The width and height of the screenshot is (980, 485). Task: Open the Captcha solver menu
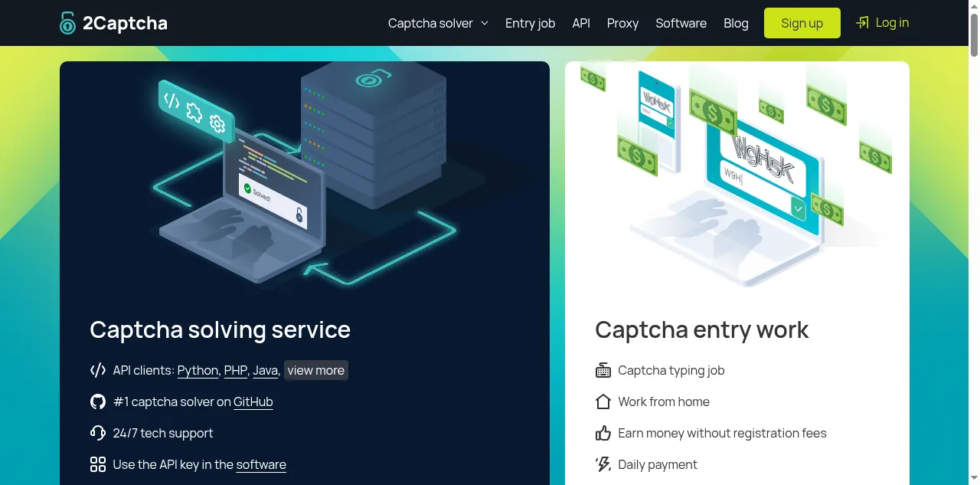(x=438, y=23)
